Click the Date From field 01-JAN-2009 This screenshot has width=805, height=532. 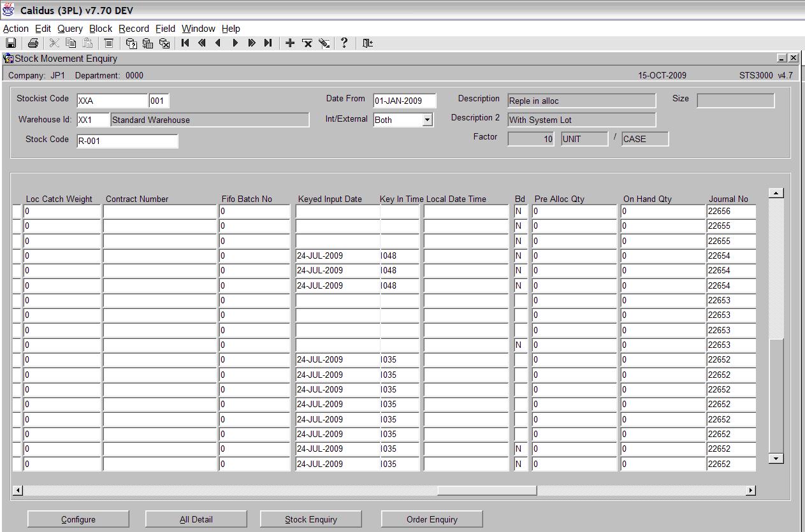tap(405, 101)
